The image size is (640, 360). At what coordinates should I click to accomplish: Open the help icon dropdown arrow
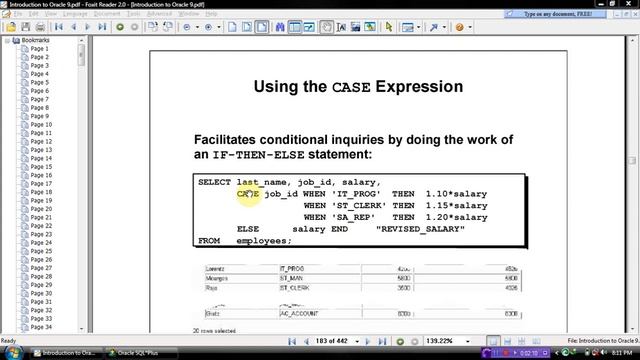point(470,27)
